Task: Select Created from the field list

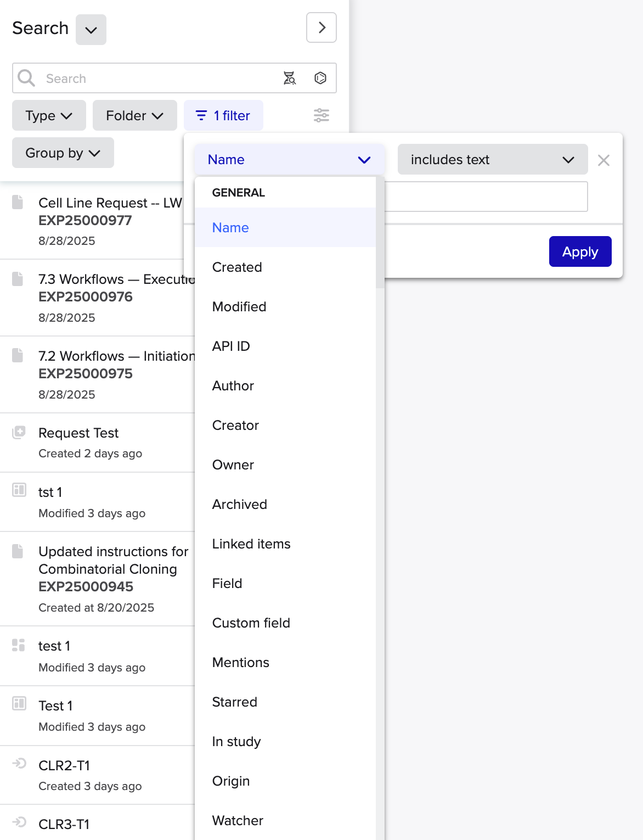Action: coord(237,267)
